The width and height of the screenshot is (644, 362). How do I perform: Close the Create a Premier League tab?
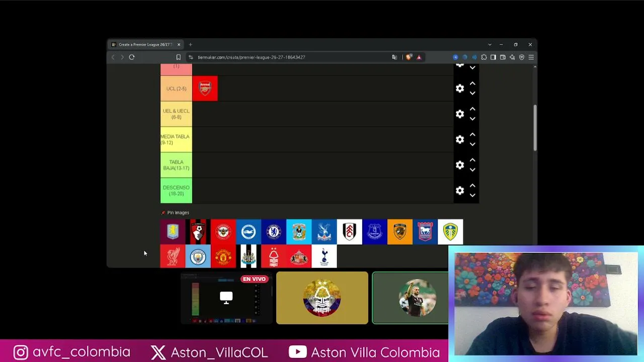[179, 45]
